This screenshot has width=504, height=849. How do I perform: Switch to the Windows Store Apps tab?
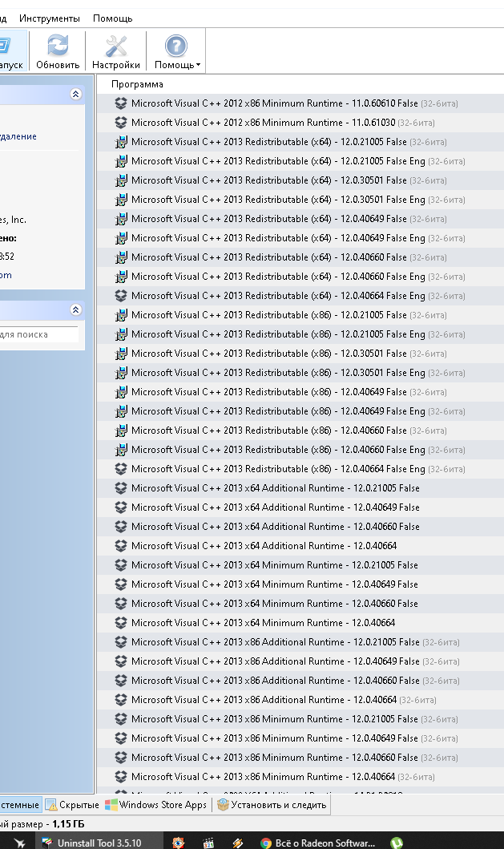[x=156, y=805]
